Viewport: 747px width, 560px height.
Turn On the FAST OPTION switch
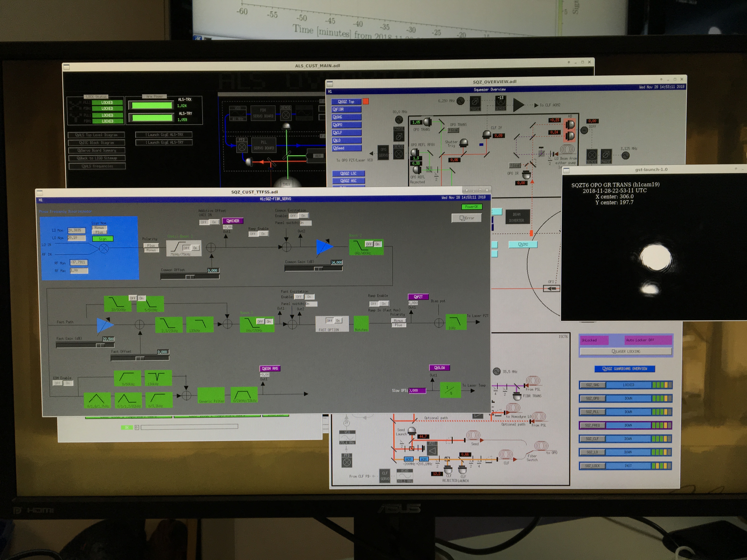[x=338, y=320]
